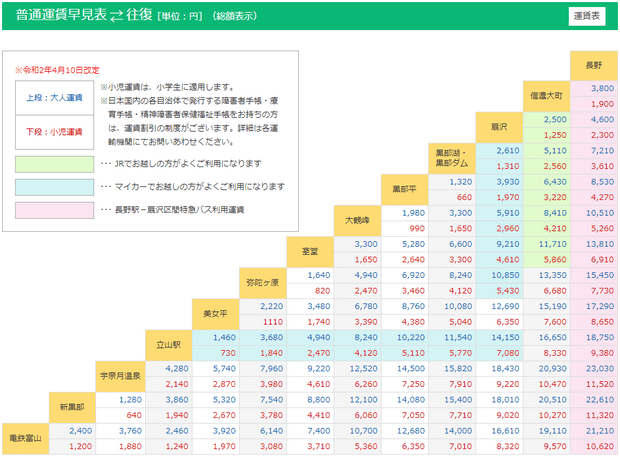Click the fare value 1,640
The image size is (620, 458).
(x=319, y=275)
